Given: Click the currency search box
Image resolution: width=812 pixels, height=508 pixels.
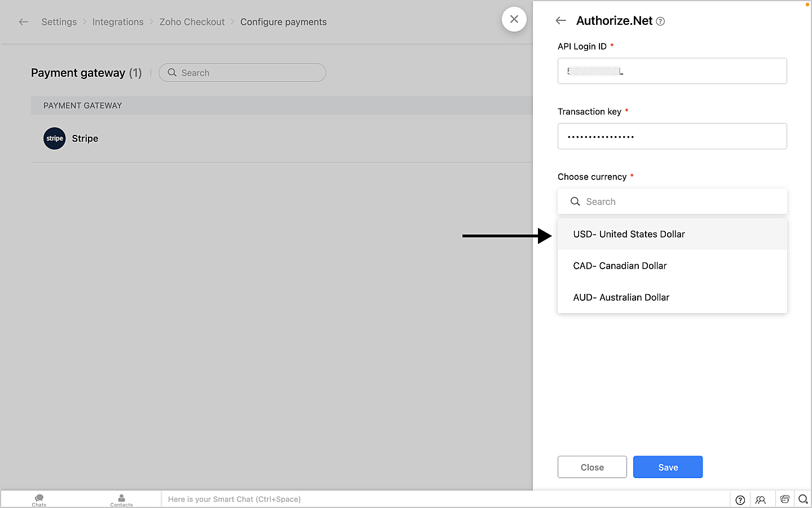Looking at the screenshot, I should [672, 202].
